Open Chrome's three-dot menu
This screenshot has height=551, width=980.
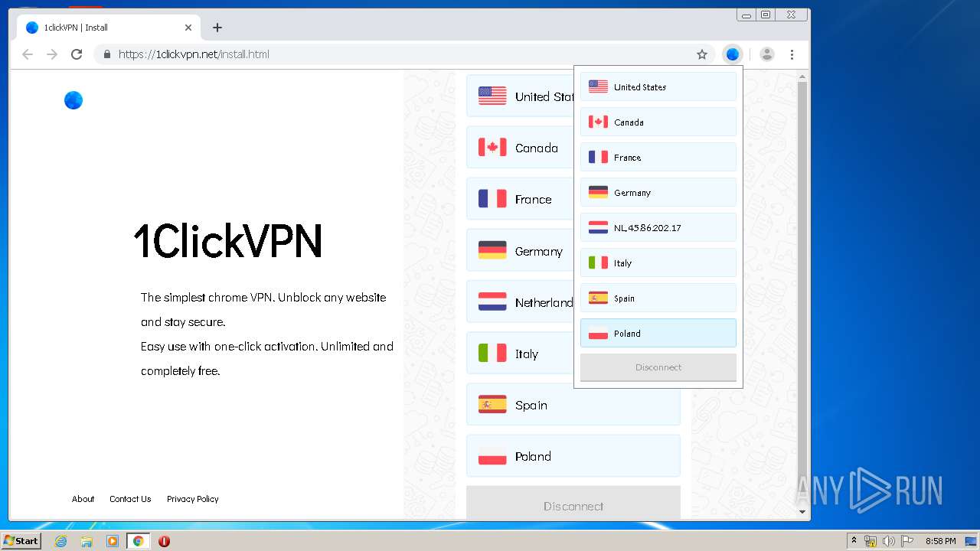point(792,54)
